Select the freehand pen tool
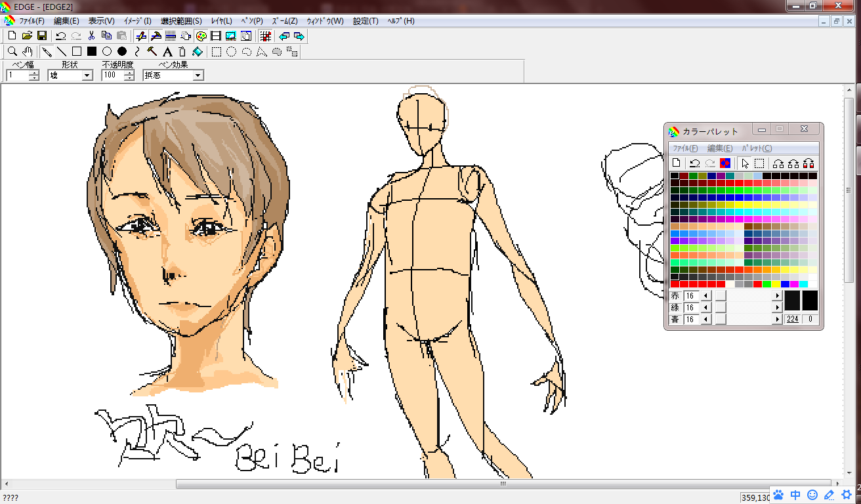Viewport: 861px width, 504px height. [47, 51]
